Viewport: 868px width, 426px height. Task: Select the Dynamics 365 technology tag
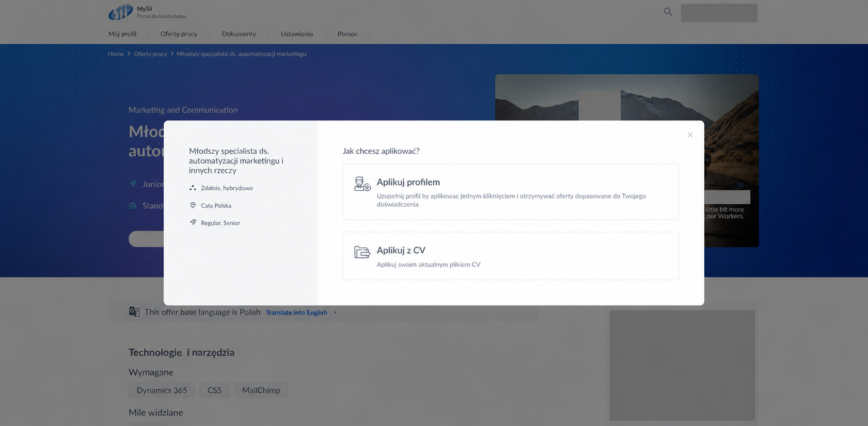click(162, 390)
